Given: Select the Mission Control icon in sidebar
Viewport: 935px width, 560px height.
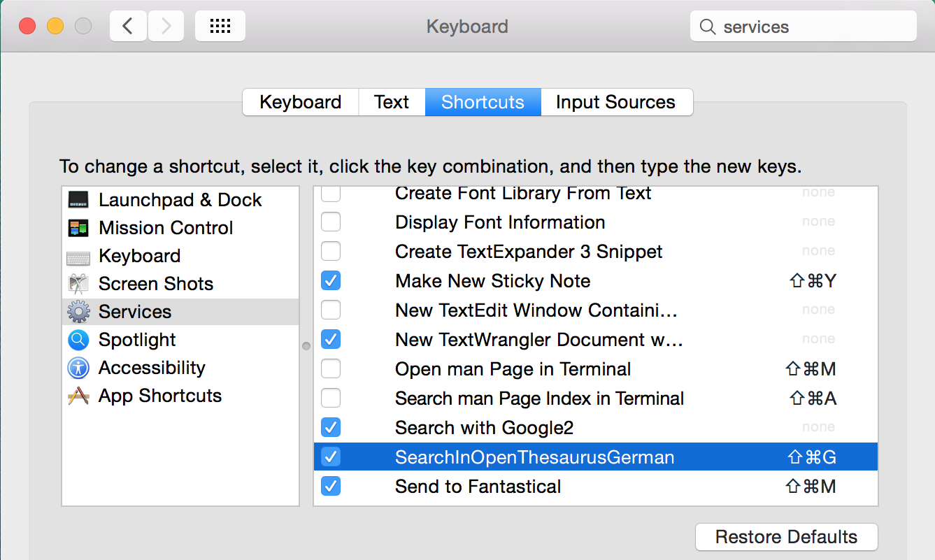Looking at the screenshot, I should tap(78, 228).
